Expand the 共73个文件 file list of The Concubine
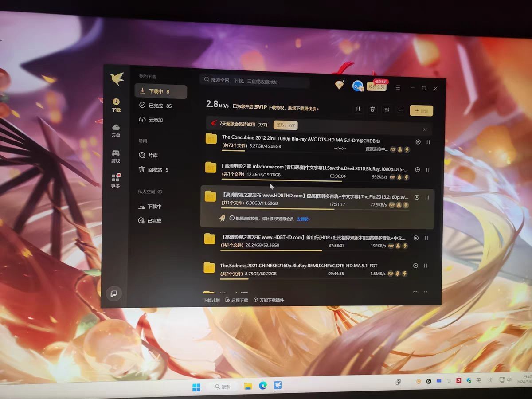532x399 pixels. (x=235, y=146)
